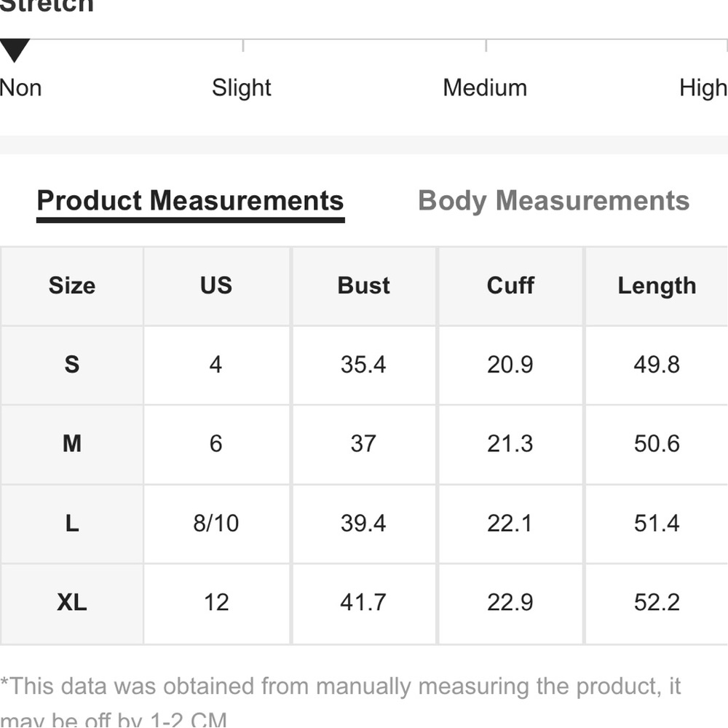
Task: Click the Medium stretch label
Action: tap(485, 88)
